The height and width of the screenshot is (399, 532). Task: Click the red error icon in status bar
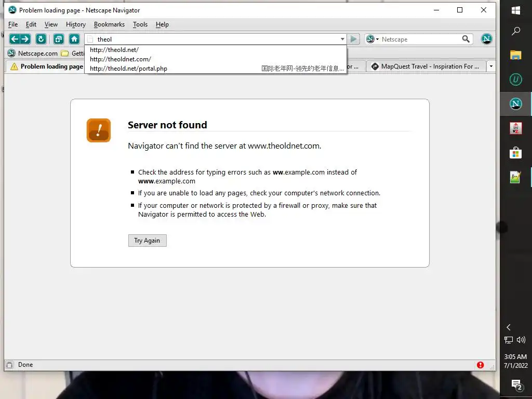[480, 365]
